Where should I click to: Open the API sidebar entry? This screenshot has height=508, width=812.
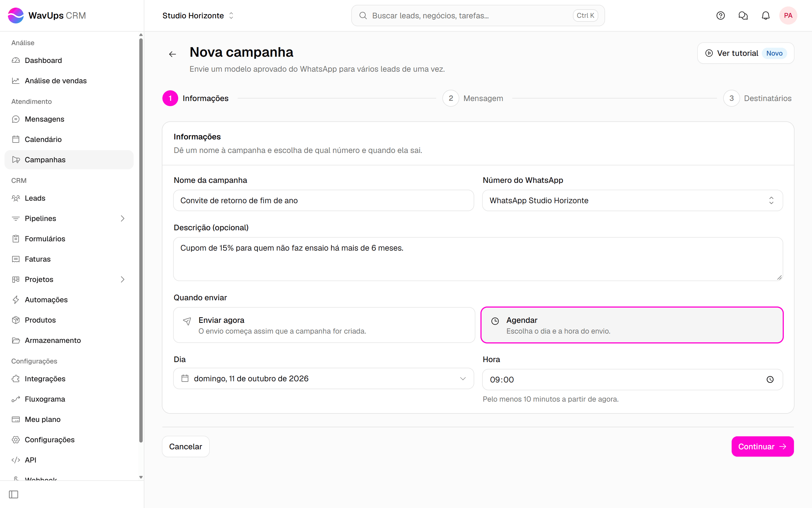tap(69, 460)
